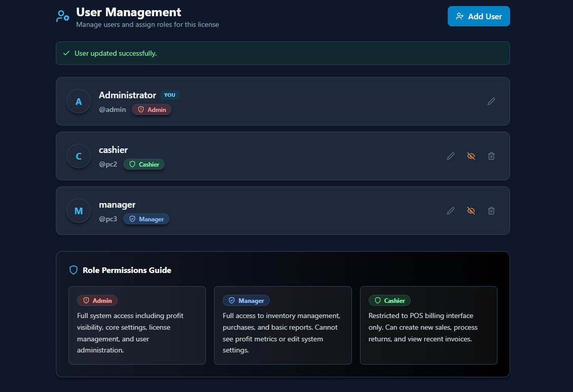Click the 'Administrator' name text
Image resolution: width=573 pixels, height=392 pixels.
[127, 95]
